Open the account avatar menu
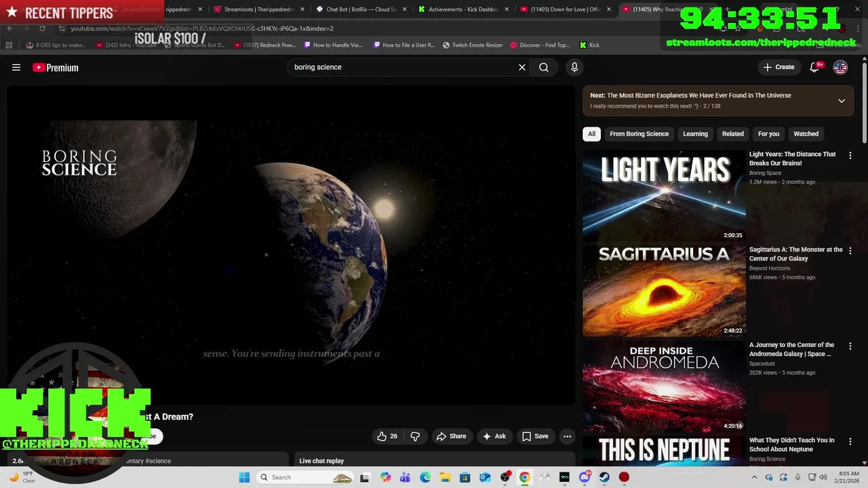Viewport: 868px width, 488px height. point(840,67)
